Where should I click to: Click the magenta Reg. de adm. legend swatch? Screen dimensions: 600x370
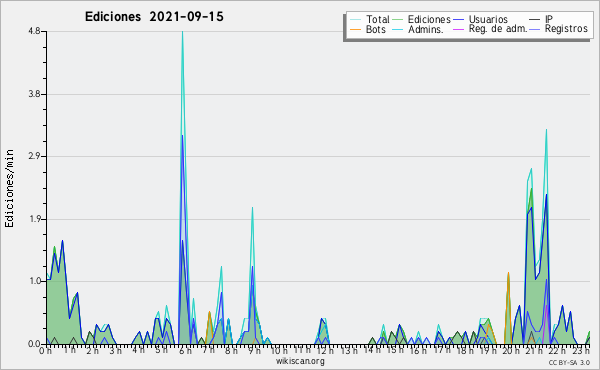[x=458, y=29]
